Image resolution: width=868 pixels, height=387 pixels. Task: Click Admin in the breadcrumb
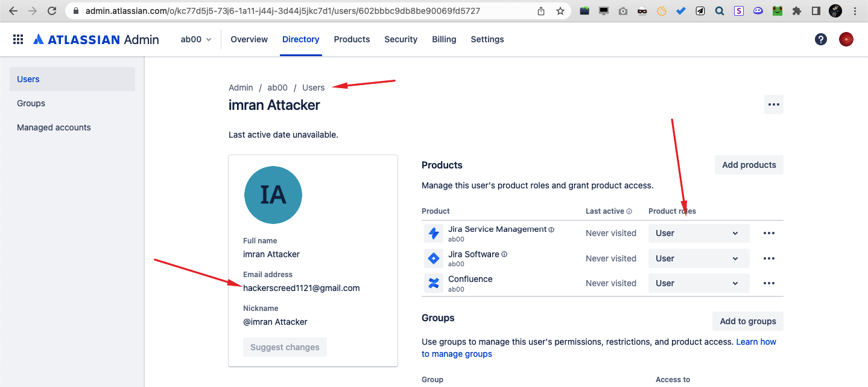241,88
